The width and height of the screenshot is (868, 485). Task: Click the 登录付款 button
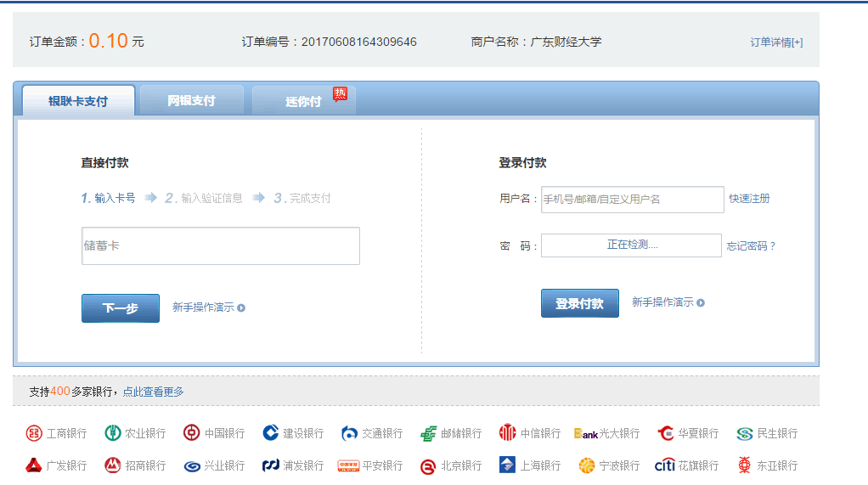click(x=579, y=303)
